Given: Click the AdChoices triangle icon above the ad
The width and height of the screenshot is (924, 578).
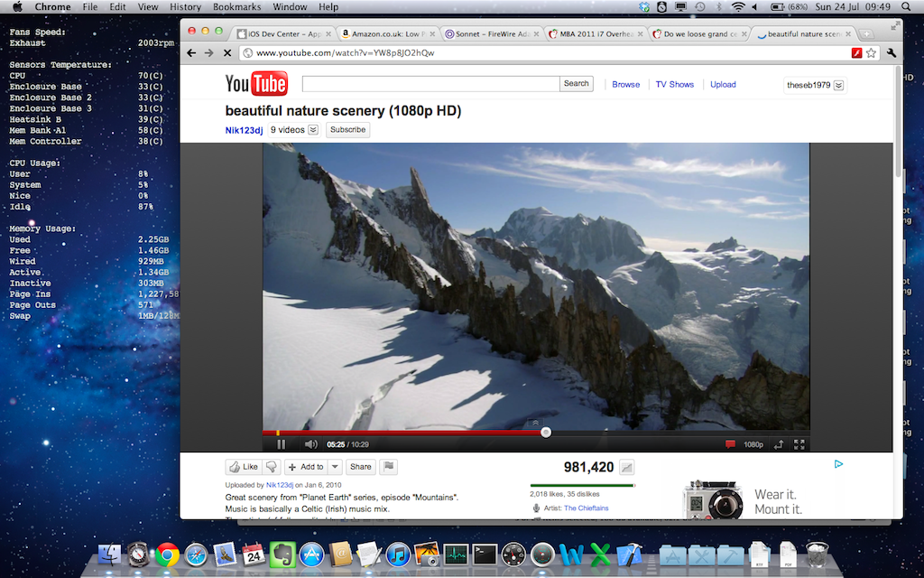Looking at the screenshot, I should pos(838,464).
